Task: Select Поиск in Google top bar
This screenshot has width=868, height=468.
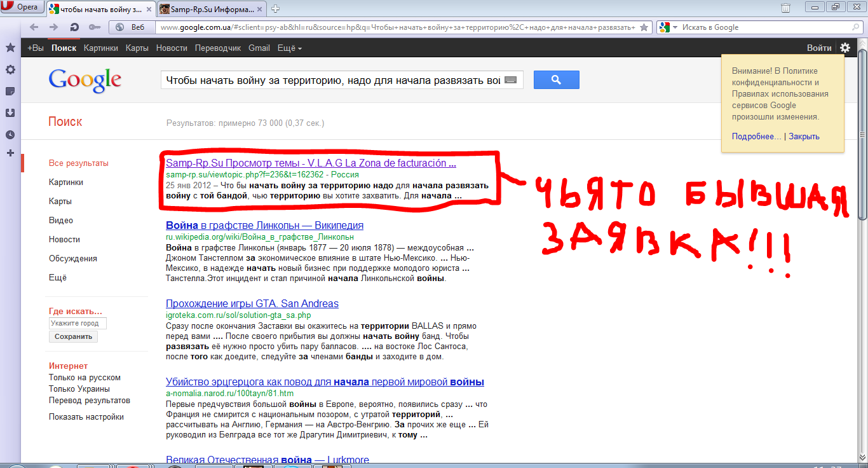Action: [64, 48]
